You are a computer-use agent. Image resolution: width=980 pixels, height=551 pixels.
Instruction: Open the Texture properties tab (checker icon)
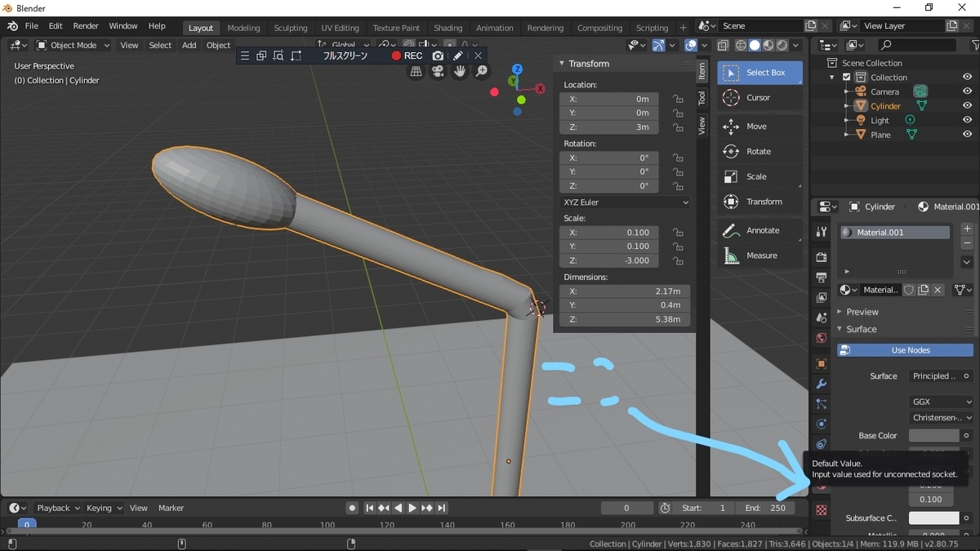822,510
